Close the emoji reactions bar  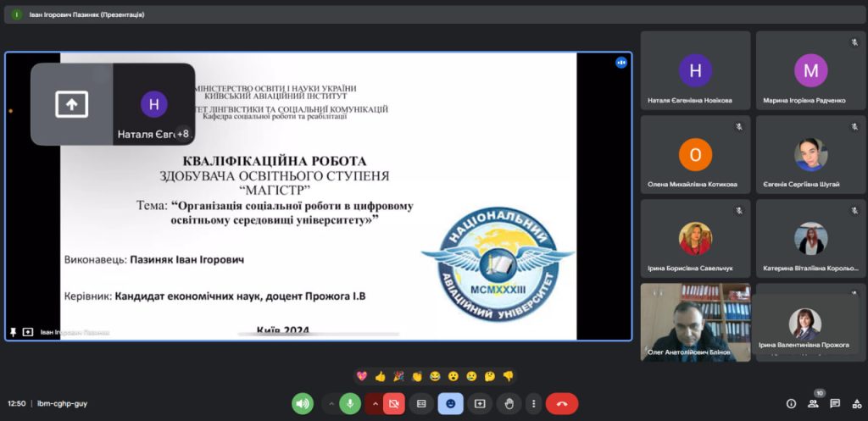pos(450,404)
